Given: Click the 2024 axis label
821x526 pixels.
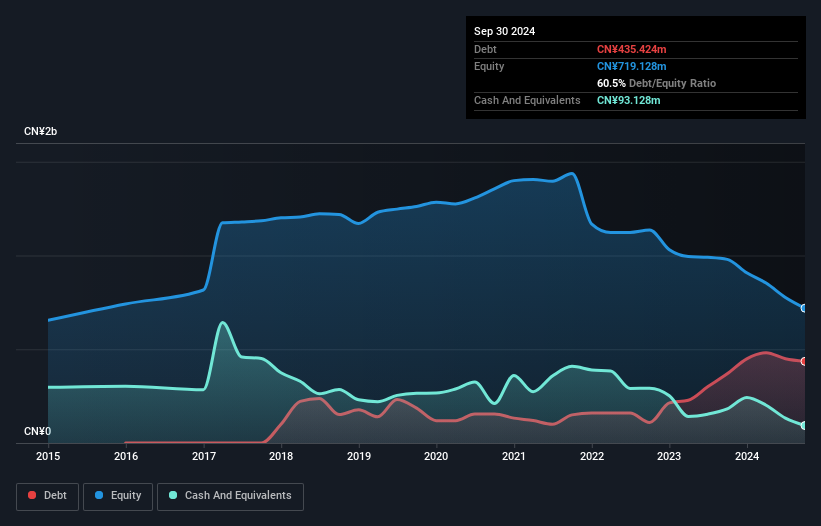Looking at the screenshot, I should point(747,456).
